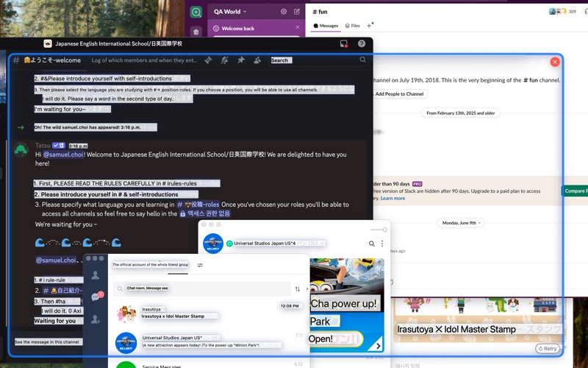Click the Add People to Channel button
This screenshot has width=588, height=368.
pos(399,94)
